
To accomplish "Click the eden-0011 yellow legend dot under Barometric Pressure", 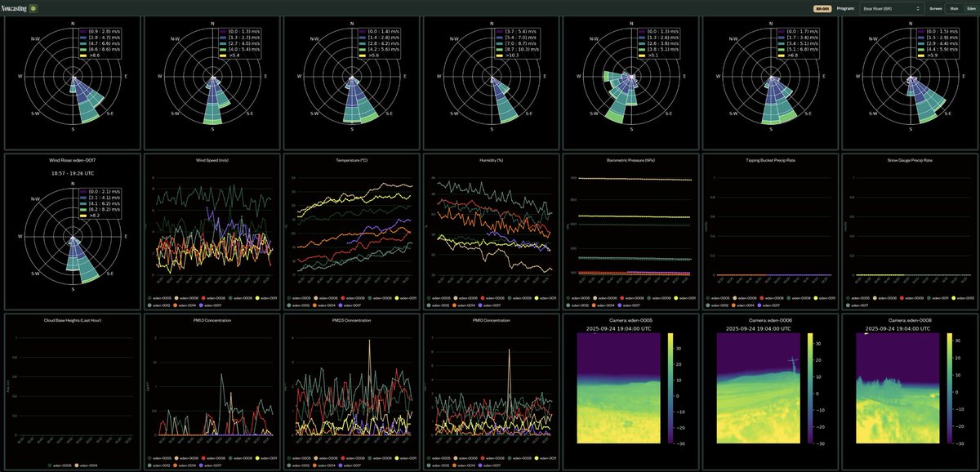I will tap(675, 298).
